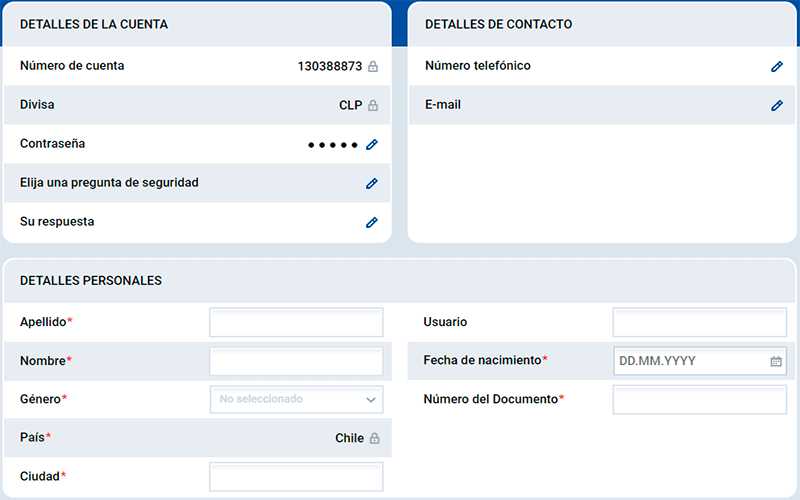Screen dimensions: 800x500
Task: Edit the password with the pencil icon
Action: (x=372, y=145)
